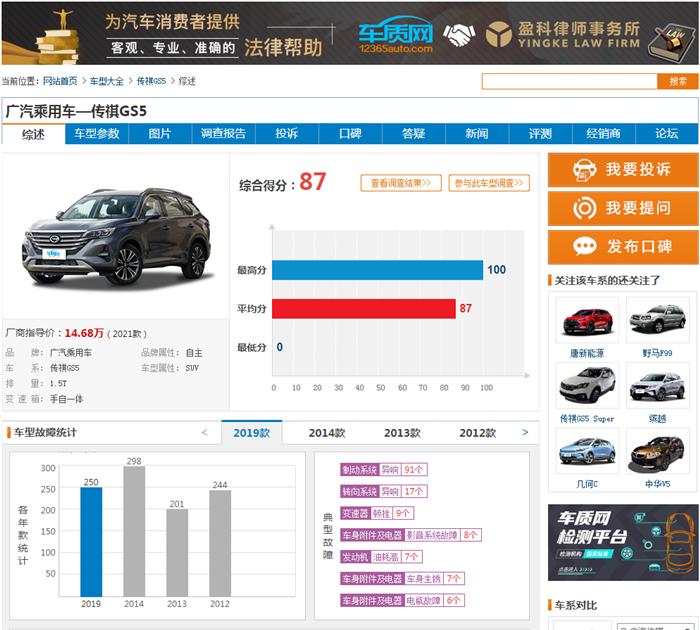Select the 2012款 model year tab
This screenshot has height=630, width=700.
(478, 432)
